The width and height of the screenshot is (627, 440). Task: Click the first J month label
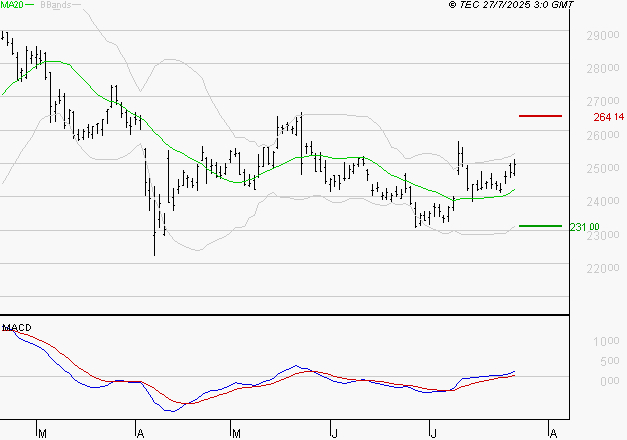[x=334, y=434]
